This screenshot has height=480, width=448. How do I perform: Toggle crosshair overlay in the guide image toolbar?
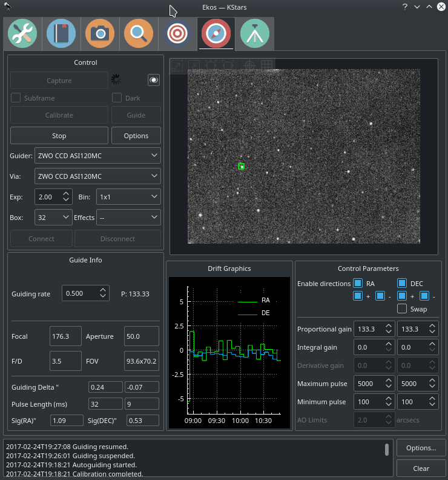(x=249, y=65)
